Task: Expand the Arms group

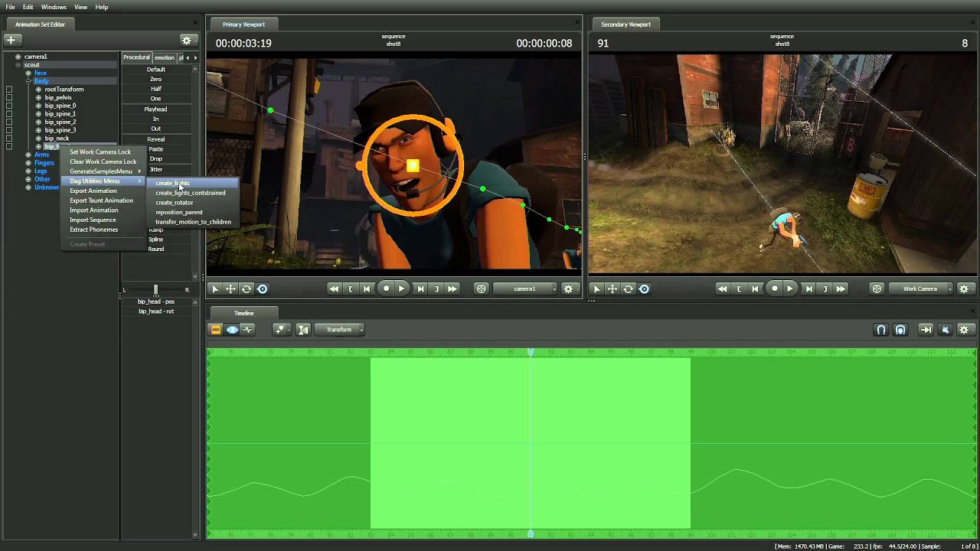Action: [28, 155]
